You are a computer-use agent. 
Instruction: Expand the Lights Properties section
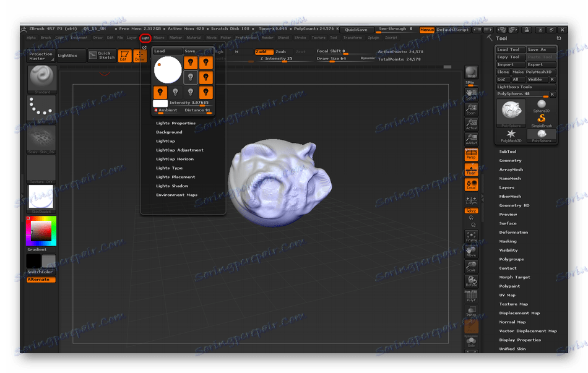point(176,123)
